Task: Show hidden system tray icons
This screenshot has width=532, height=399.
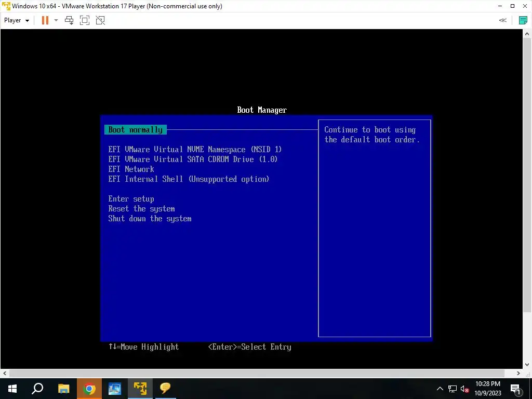Action: pyautogui.click(x=440, y=389)
